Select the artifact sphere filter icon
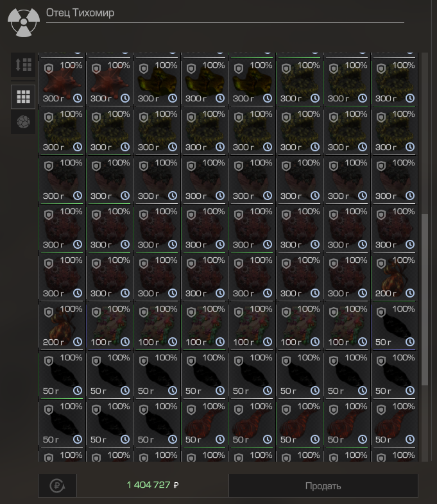 [23, 122]
